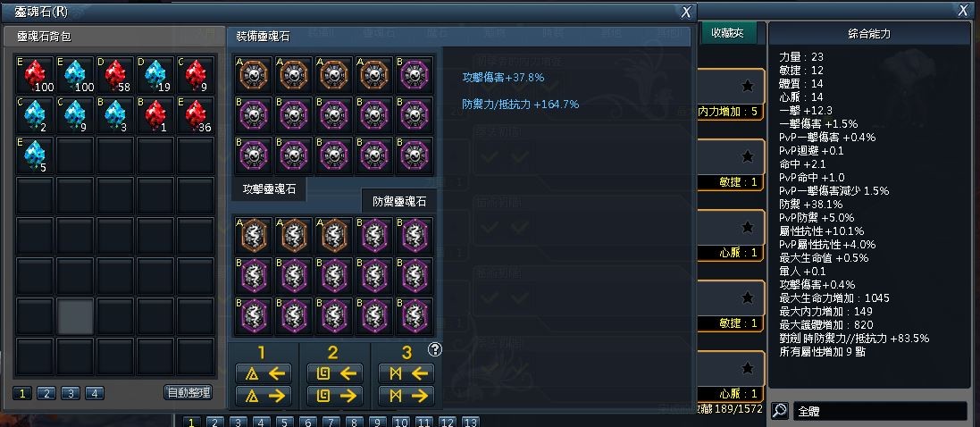Select the blue E-grade soul stone with 100 count

pyautogui.click(x=76, y=75)
